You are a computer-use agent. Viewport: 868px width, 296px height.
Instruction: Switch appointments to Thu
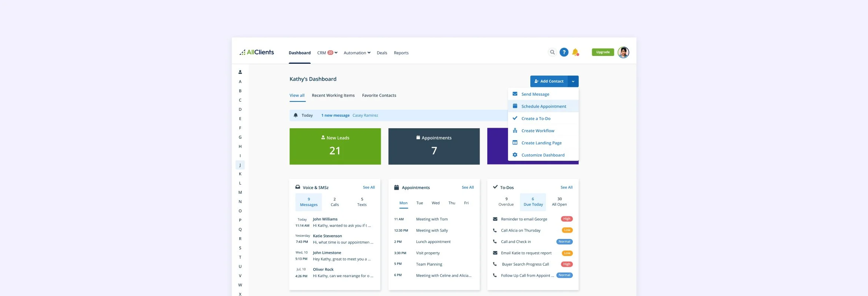coord(452,203)
